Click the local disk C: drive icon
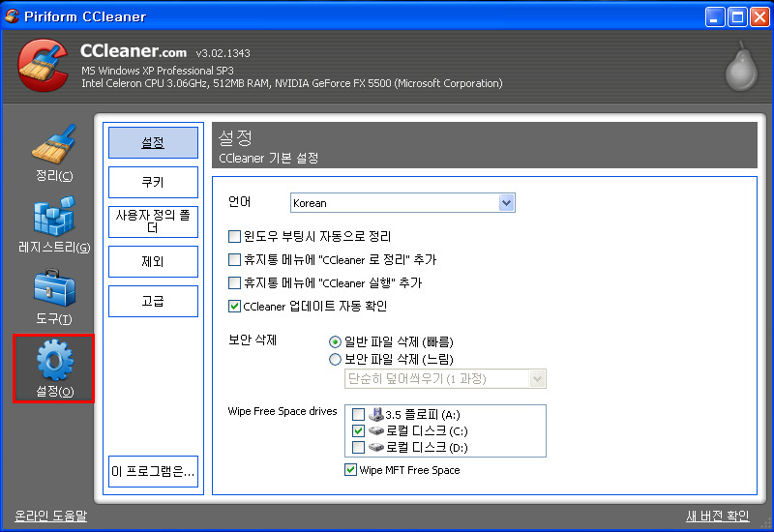774x532 pixels. point(376,430)
